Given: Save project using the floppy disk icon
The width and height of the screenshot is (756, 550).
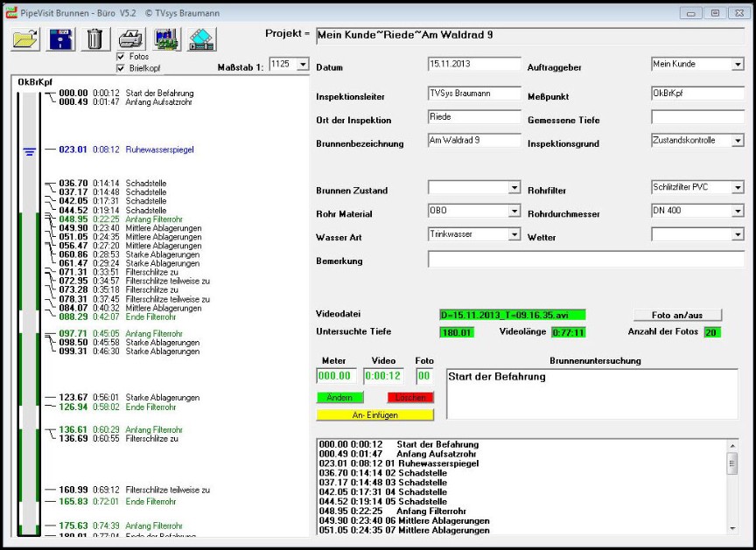Looking at the screenshot, I should click(61, 39).
